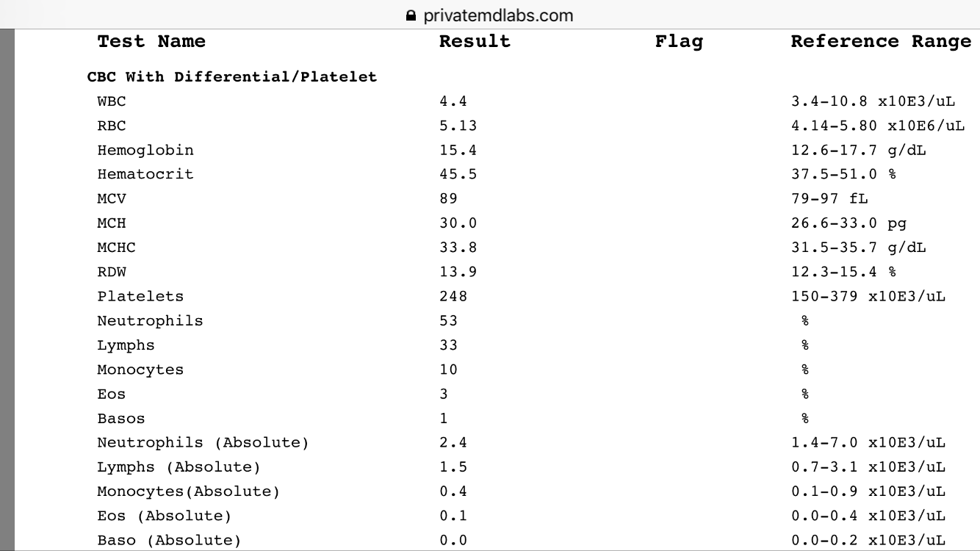Click the Hemoglobin row label
This screenshot has width=980, height=551.
pos(145,151)
